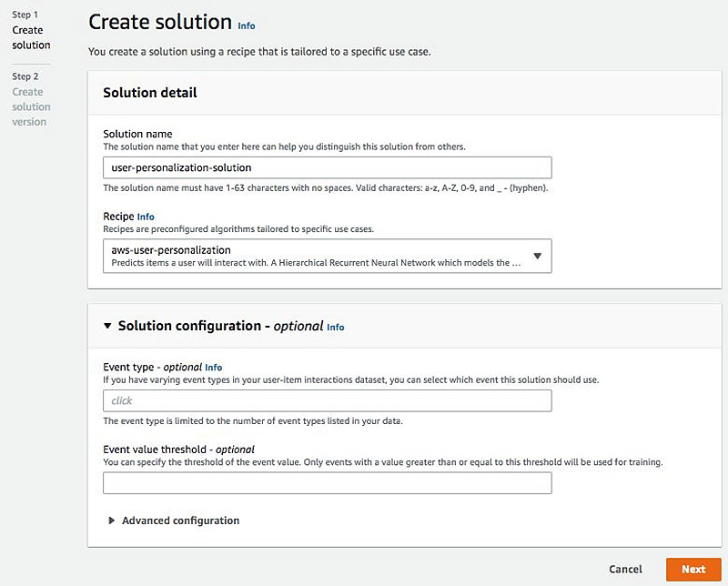Click the event type limitation hint
The height and width of the screenshot is (586, 728).
point(253,421)
